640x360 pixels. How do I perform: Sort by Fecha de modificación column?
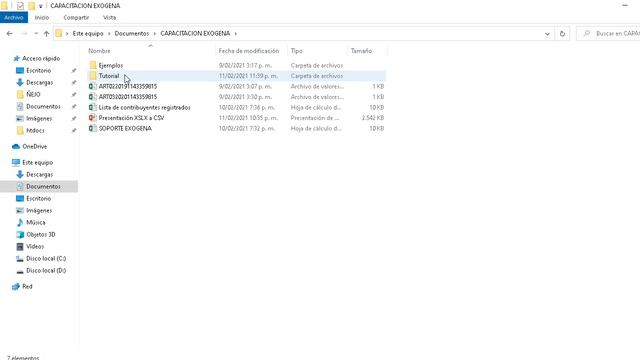tap(249, 51)
